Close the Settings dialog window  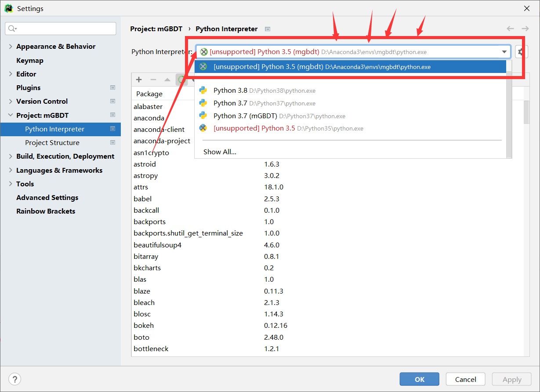click(x=527, y=8)
